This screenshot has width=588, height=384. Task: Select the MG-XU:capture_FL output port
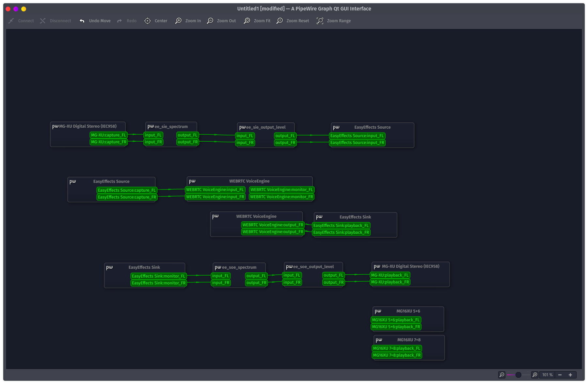(108, 135)
